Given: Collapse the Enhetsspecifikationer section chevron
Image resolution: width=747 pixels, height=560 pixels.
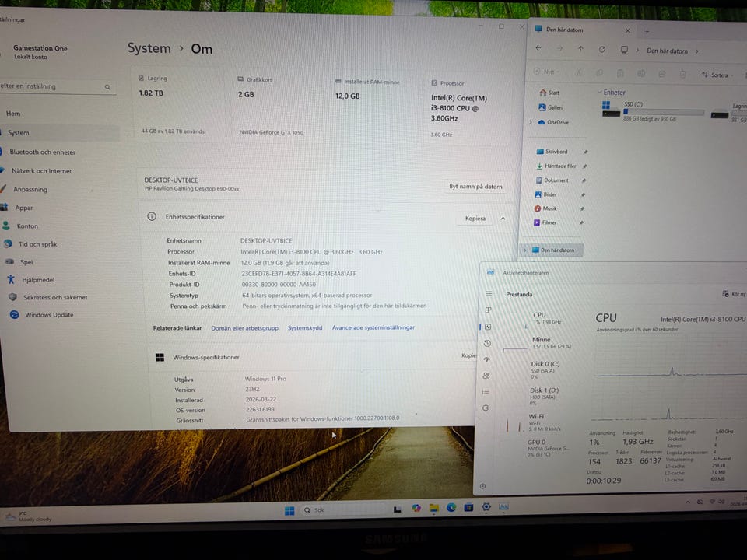Looking at the screenshot, I should coord(503,219).
